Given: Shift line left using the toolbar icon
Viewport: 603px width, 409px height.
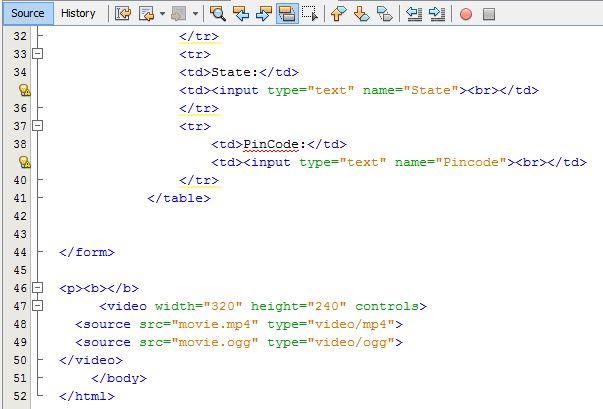Looking at the screenshot, I should tap(414, 14).
